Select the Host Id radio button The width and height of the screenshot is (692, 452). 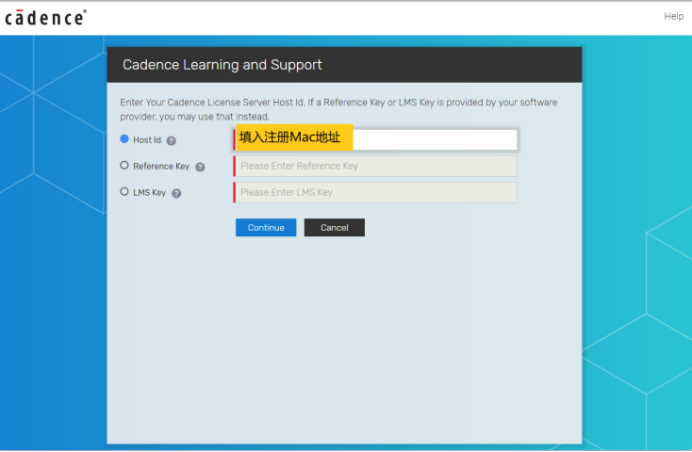coord(124,140)
